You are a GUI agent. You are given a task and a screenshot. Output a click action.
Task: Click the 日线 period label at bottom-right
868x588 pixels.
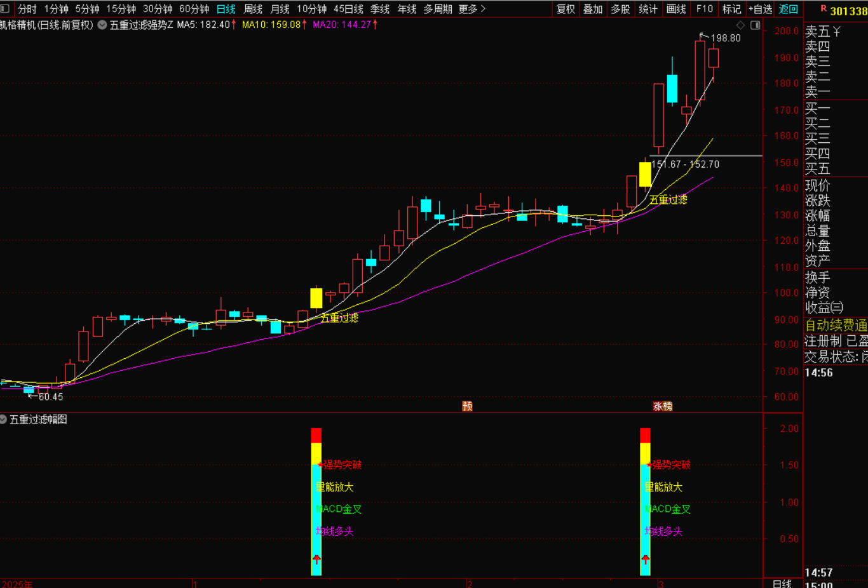(x=782, y=583)
